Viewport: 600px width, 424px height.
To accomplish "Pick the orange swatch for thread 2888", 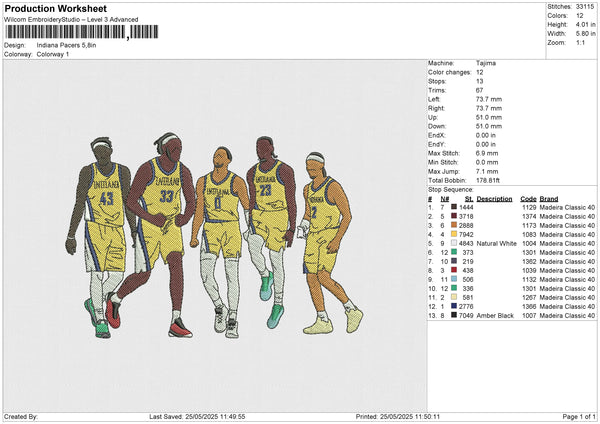I will [x=454, y=225].
